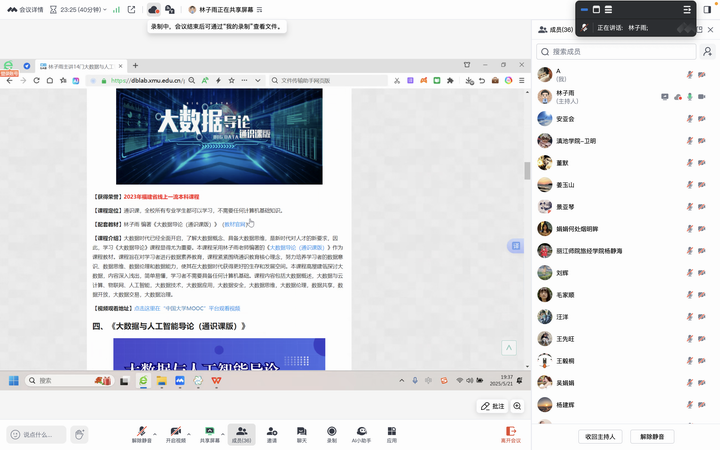Viewport: 720px width, 450px height.
Task: Open the 应用 apps menu
Action: click(x=392, y=434)
